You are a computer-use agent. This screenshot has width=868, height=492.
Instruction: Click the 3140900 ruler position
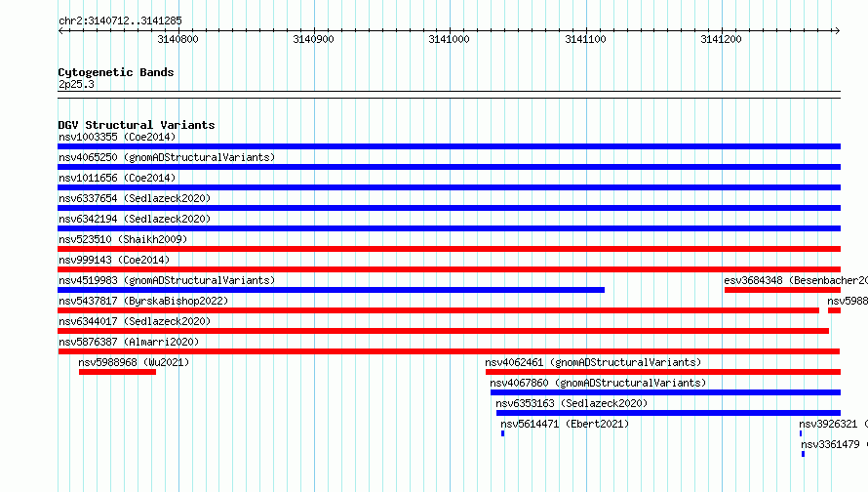313,39
